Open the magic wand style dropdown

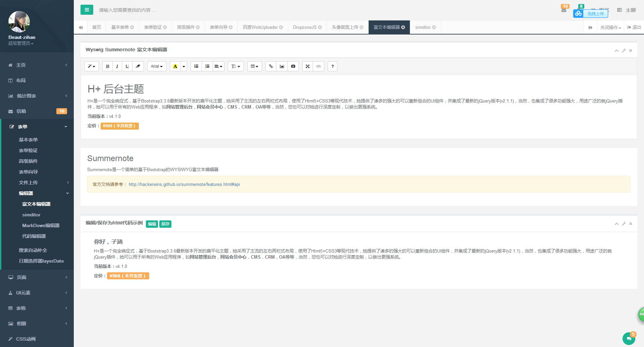point(92,66)
